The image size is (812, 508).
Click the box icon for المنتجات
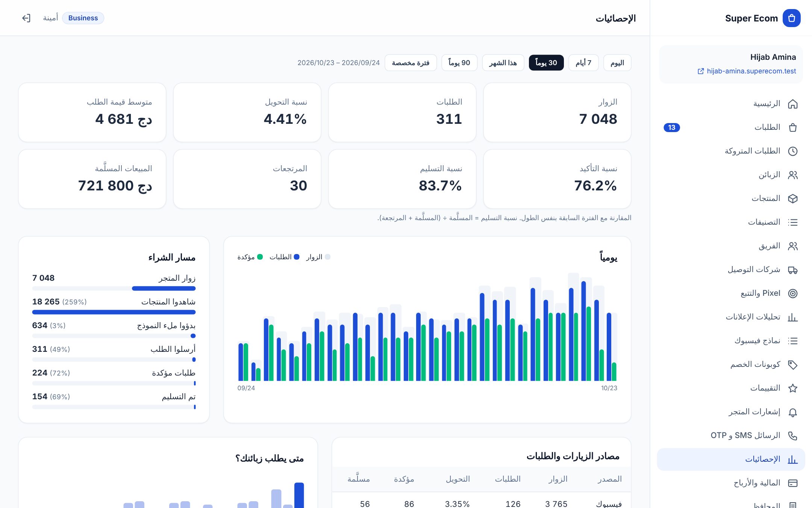pos(792,199)
